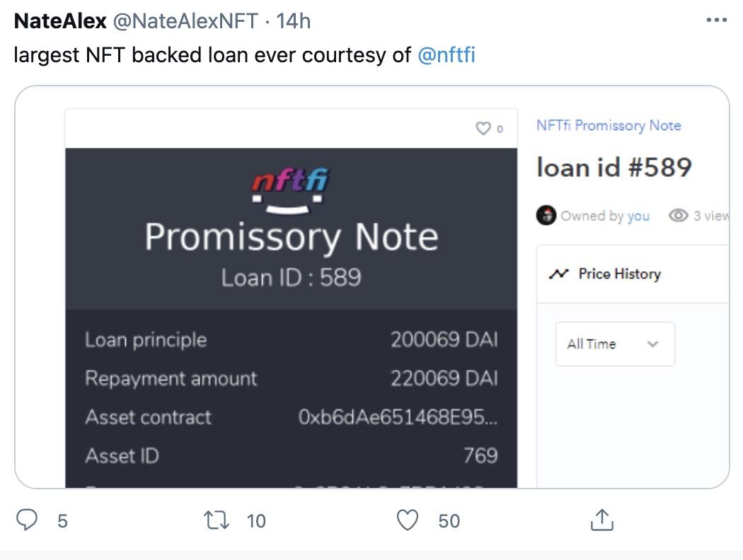
Task: Like the tweet with the heart icon
Action: (408, 520)
